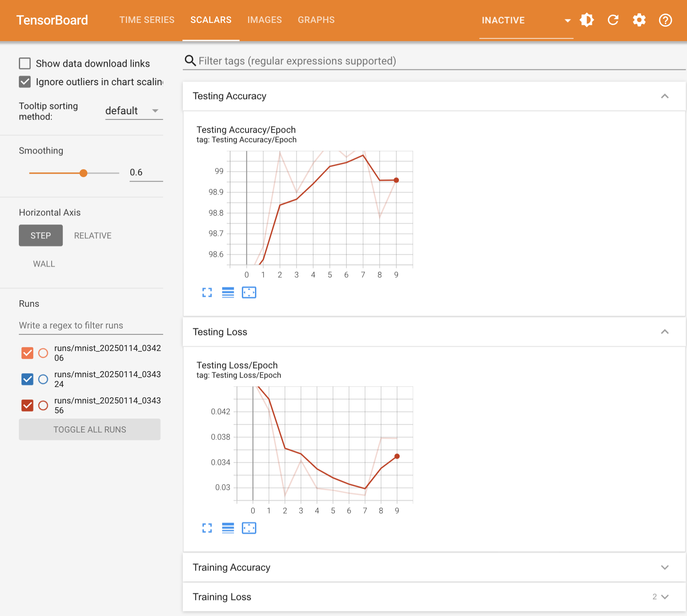687x616 pixels.
Task: Switch to the Time Series tab
Action: pyautogui.click(x=147, y=20)
